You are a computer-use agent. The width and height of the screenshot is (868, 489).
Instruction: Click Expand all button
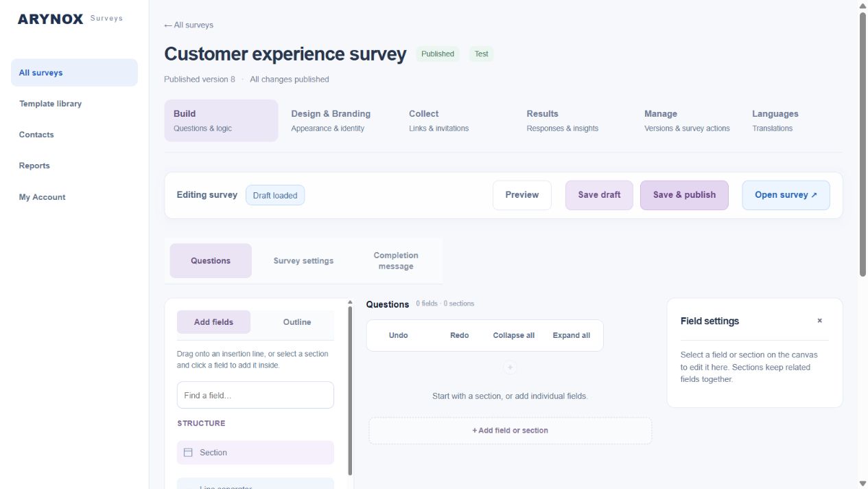click(x=571, y=336)
